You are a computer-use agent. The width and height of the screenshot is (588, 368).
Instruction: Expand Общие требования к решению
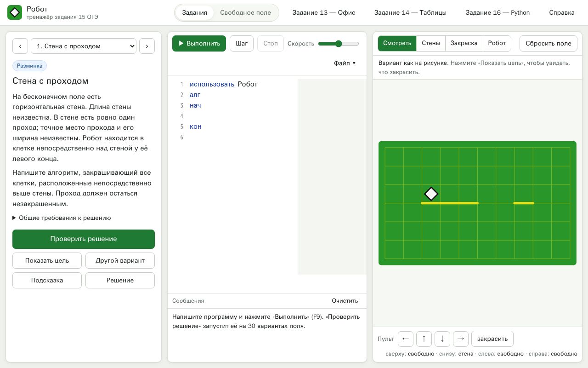62,218
